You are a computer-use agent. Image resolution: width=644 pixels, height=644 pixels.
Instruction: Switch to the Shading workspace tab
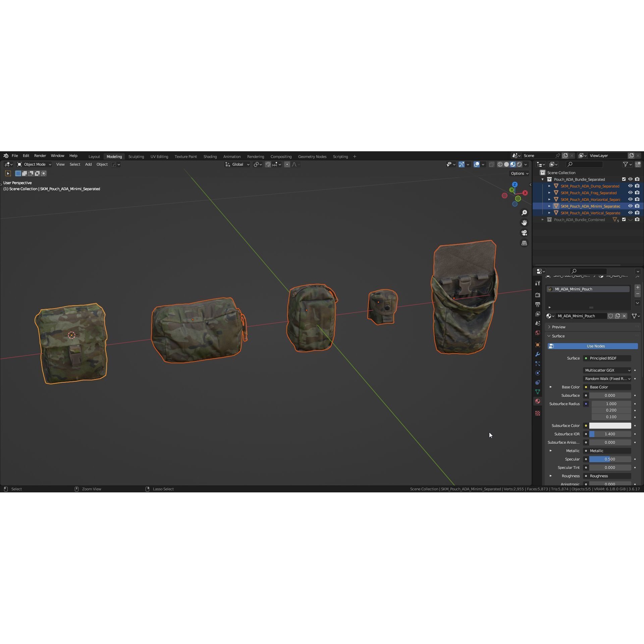210,156
